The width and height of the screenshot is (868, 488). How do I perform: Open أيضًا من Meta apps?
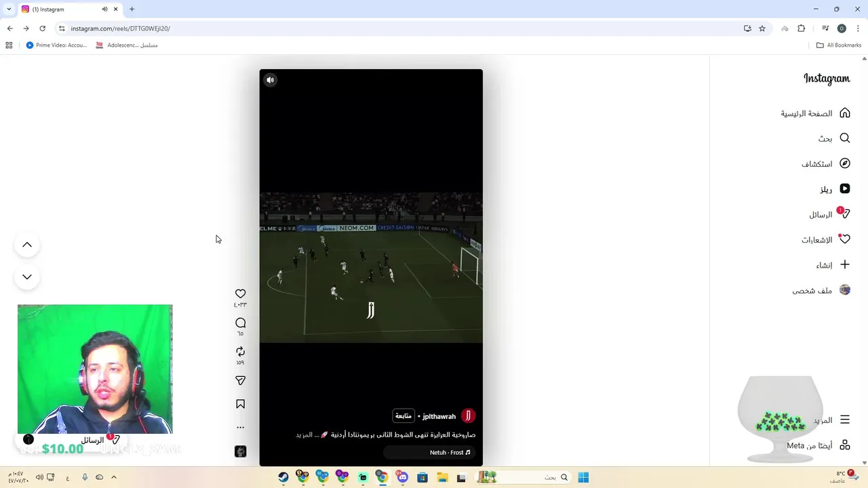pyautogui.click(x=818, y=445)
